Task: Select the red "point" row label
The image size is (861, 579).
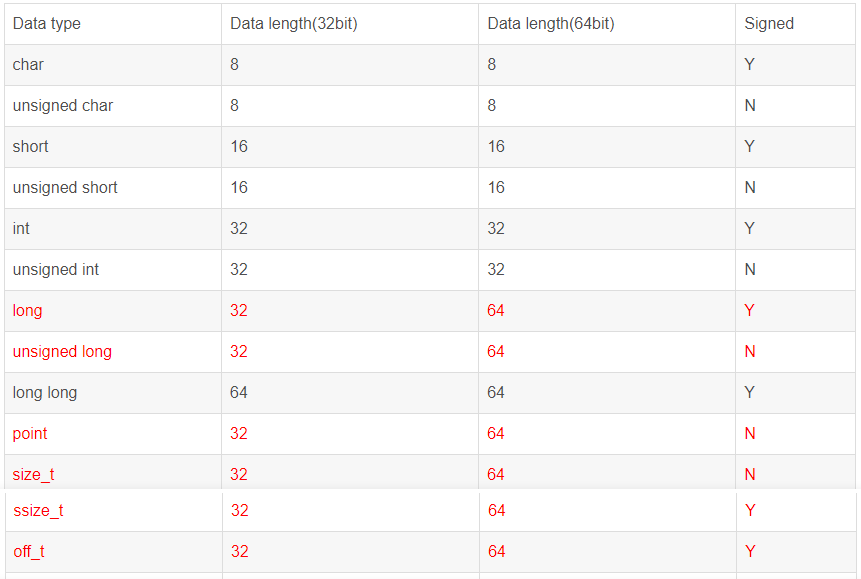Action: coord(30,434)
